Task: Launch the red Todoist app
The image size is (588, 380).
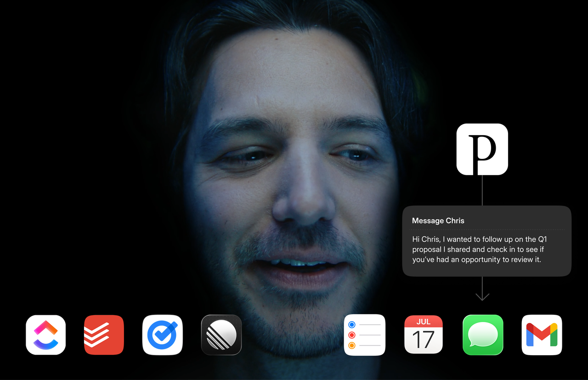Action: click(x=104, y=335)
